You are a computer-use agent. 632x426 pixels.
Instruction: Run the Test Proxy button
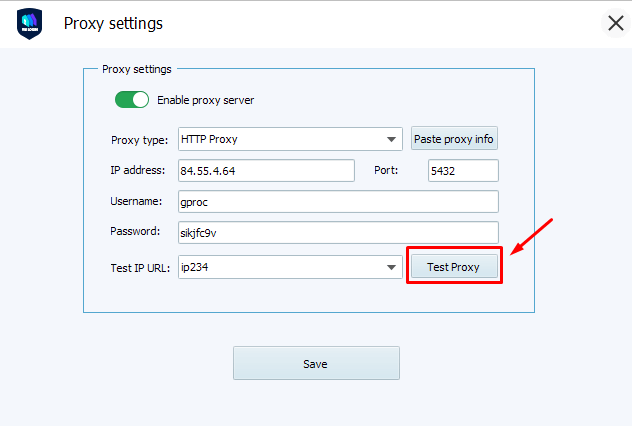[x=453, y=267]
